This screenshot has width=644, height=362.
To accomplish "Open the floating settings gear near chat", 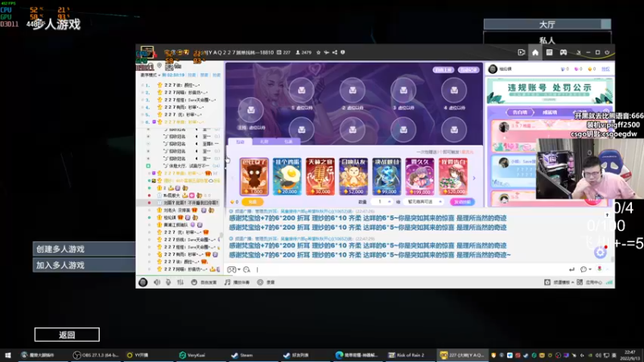I will click(600, 252).
